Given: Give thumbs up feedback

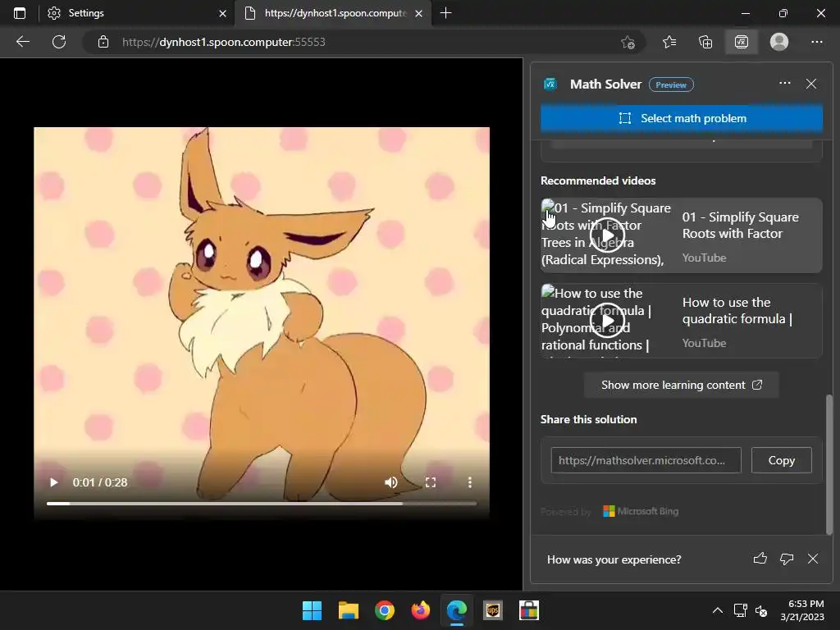Looking at the screenshot, I should click(760, 559).
